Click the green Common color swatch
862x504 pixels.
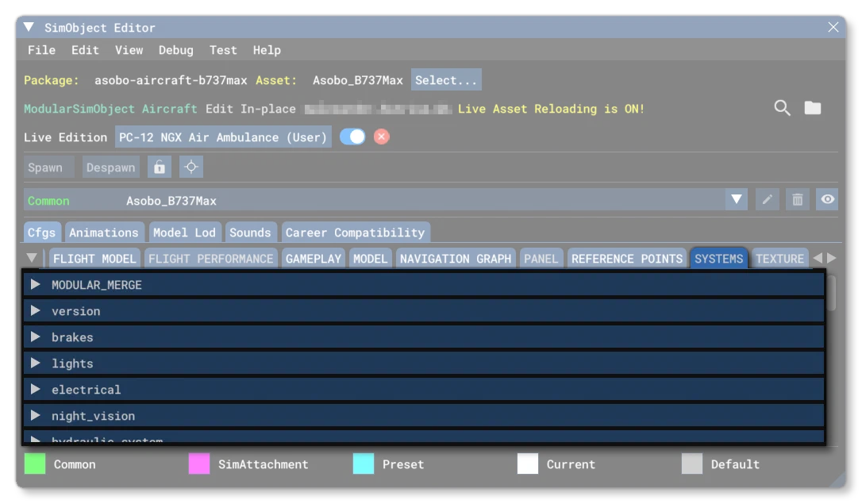(x=35, y=464)
